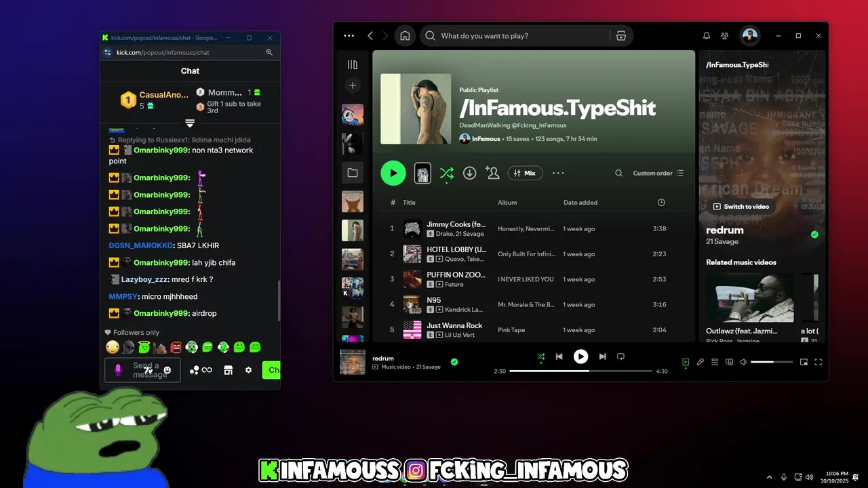Create new playlist with plus icon
The width and height of the screenshot is (868, 488).
[352, 85]
